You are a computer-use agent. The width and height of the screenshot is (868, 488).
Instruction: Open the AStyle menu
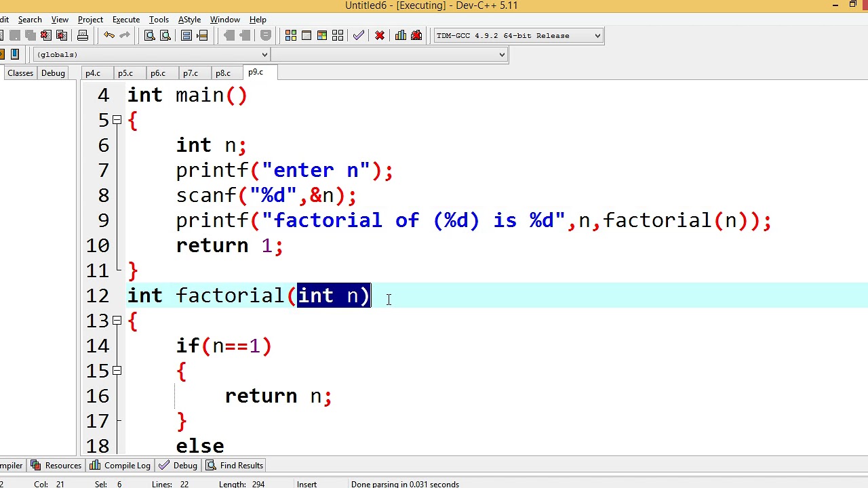click(189, 20)
